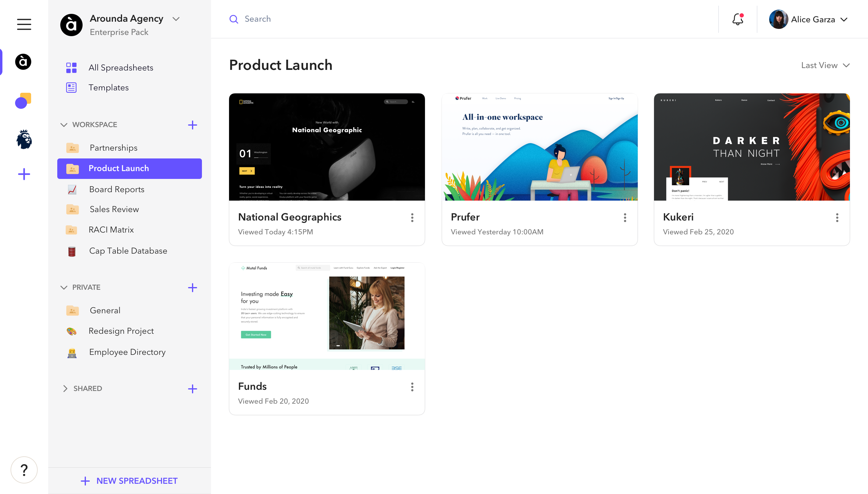The width and height of the screenshot is (868, 494).
Task: Click the Kukeri card title
Action: point(678,217)
